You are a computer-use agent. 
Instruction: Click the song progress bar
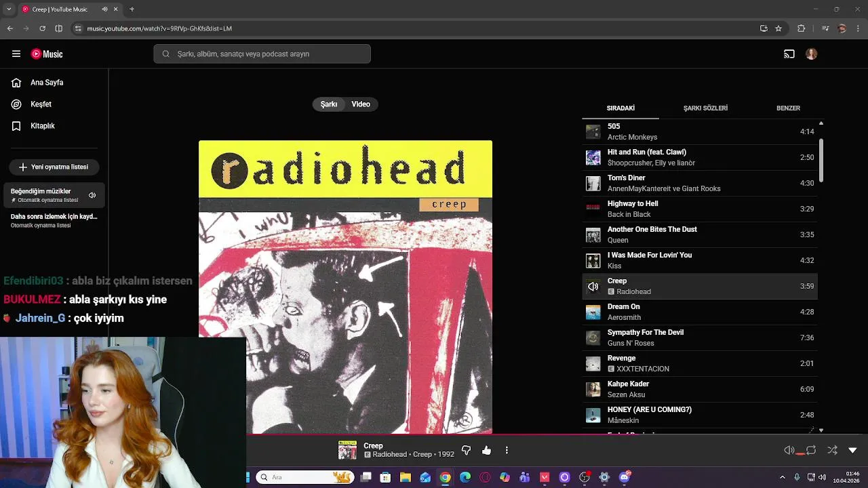pyautogui.click(x=556, y=435)
